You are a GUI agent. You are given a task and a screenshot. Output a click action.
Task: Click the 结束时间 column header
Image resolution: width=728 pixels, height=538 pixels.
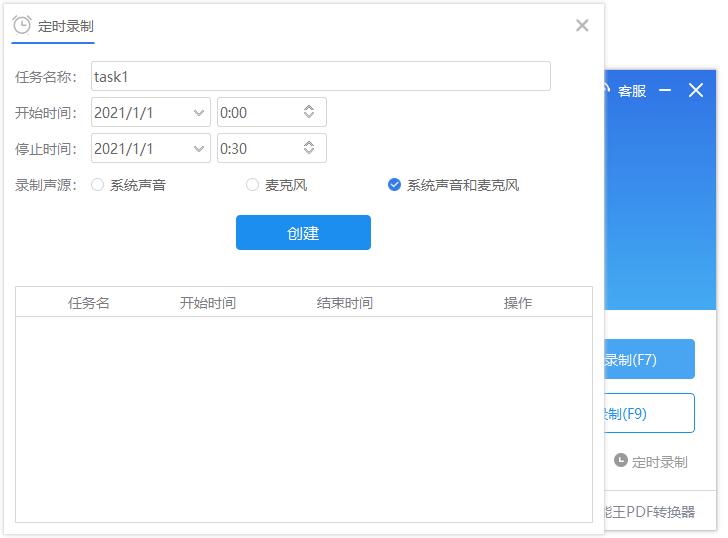coord(344,303)
